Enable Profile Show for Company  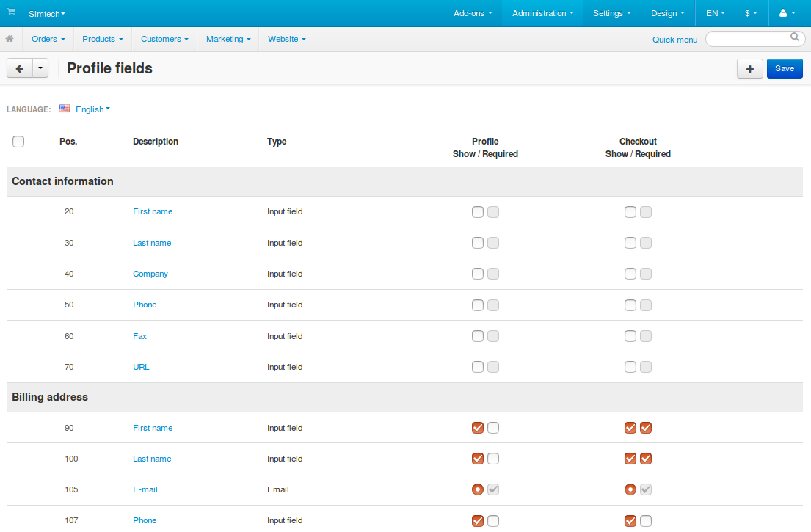pos(477,274)
